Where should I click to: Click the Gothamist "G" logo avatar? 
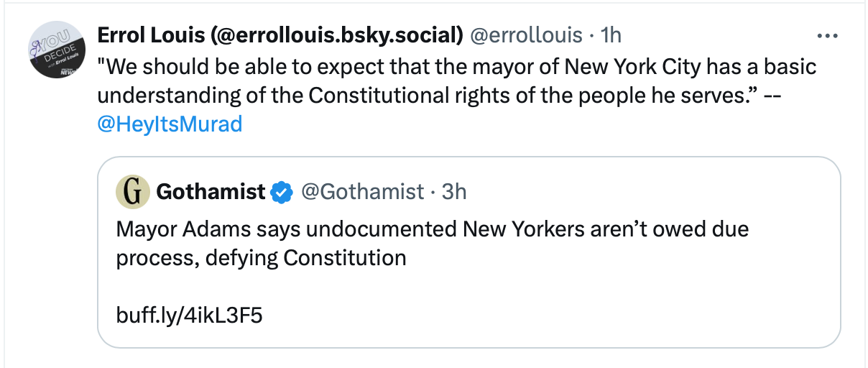click(133, 192)
